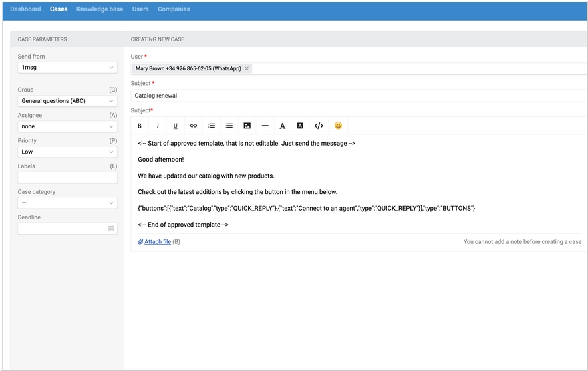Open the Priority dropdown set to Low
The width and height of the screenshot is (588, 371).
tap(67, 152)
